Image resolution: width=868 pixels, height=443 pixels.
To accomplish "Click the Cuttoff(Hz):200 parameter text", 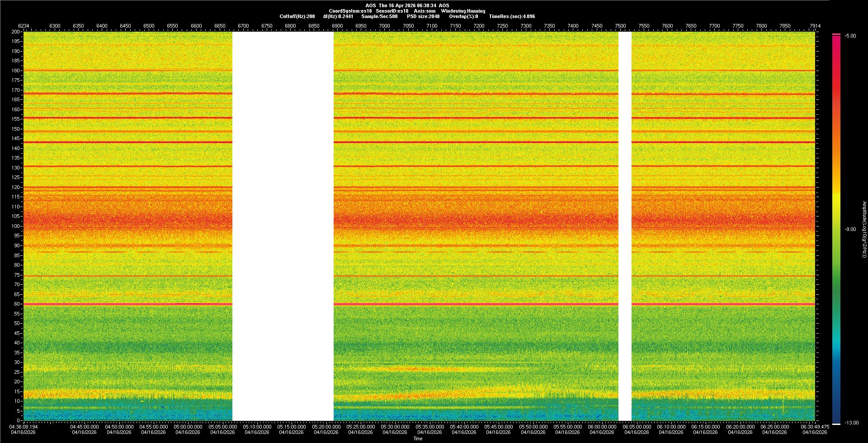I will 297,16.
